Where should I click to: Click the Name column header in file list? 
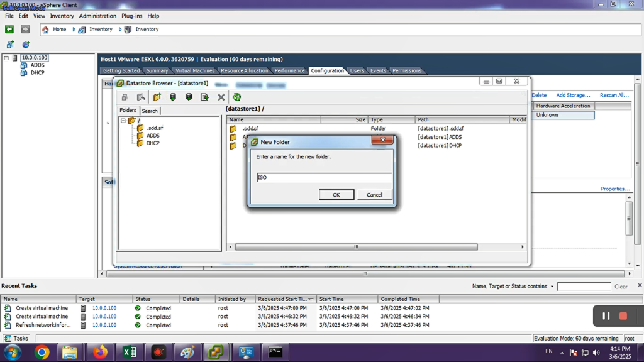(x=274, y=119)
